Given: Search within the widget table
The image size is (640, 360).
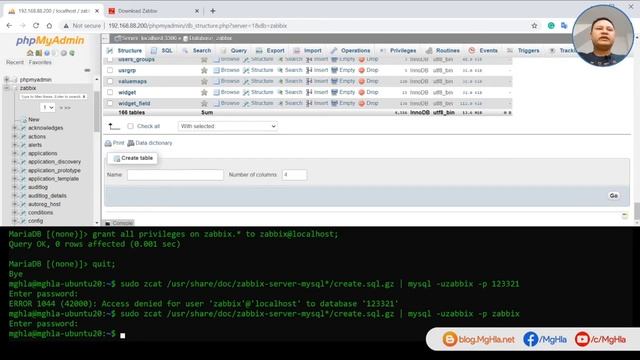Looking at the screenshot, I should pyautogui.click(x=290, y=92).
